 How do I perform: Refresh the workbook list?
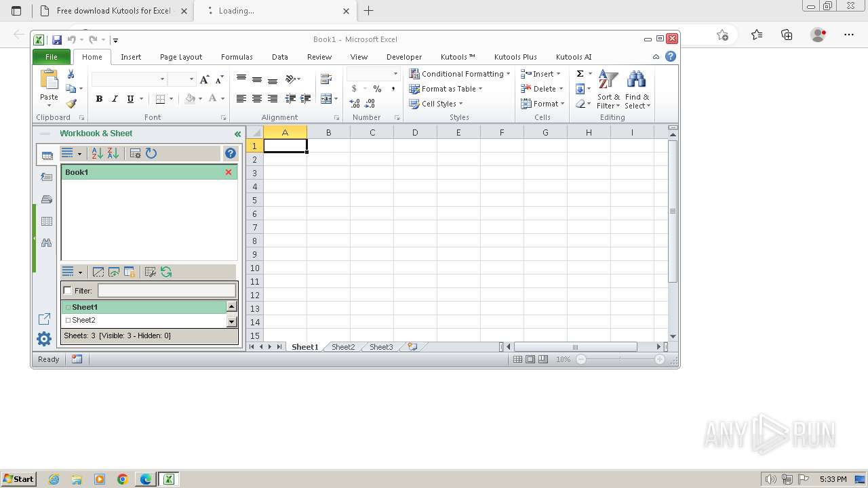[151, 154]
